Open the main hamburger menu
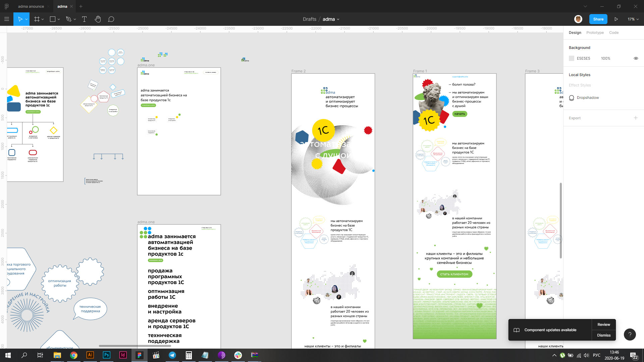The image size is (644, 362). (x=6, y=19)
